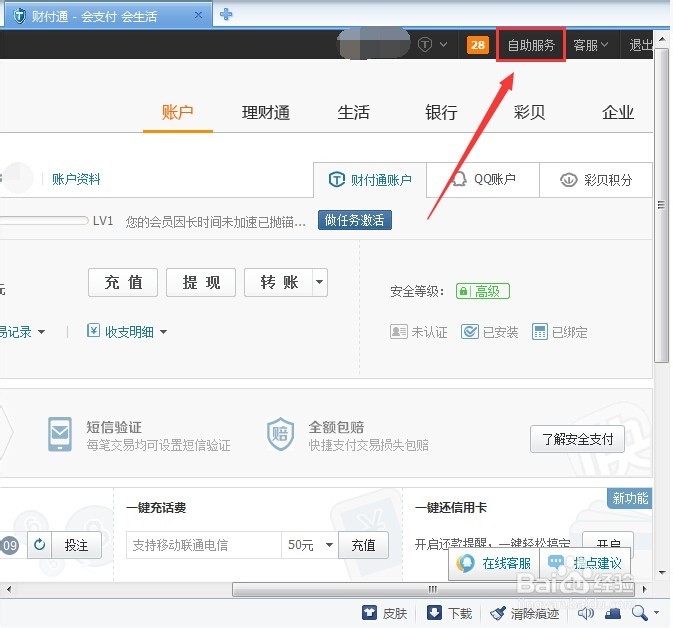The image size is (673, 628).
Task: Click the magnifier zoom icon
Action: 639,613
